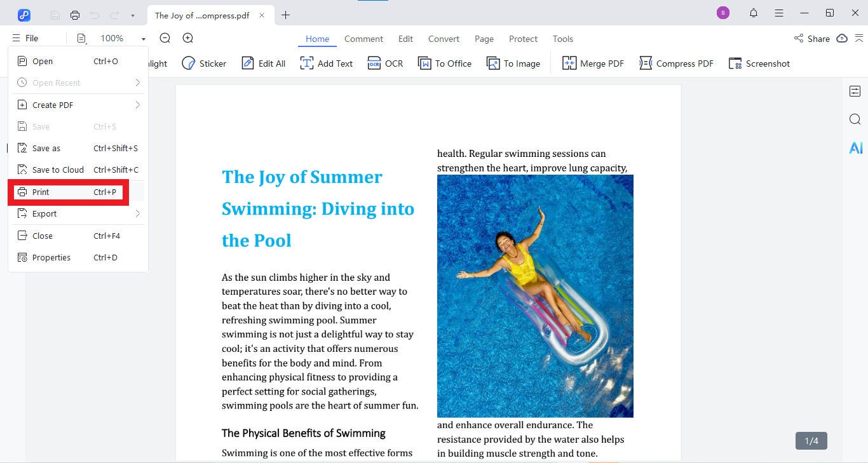The height and width of the screenshot is (463, 868).
Task: Select the Edit All tool
Action: tap(264, 64)
